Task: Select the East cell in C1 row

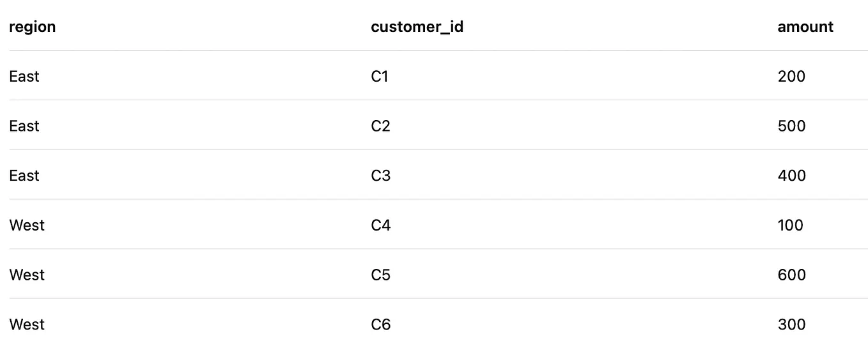Action: point(24,77)
